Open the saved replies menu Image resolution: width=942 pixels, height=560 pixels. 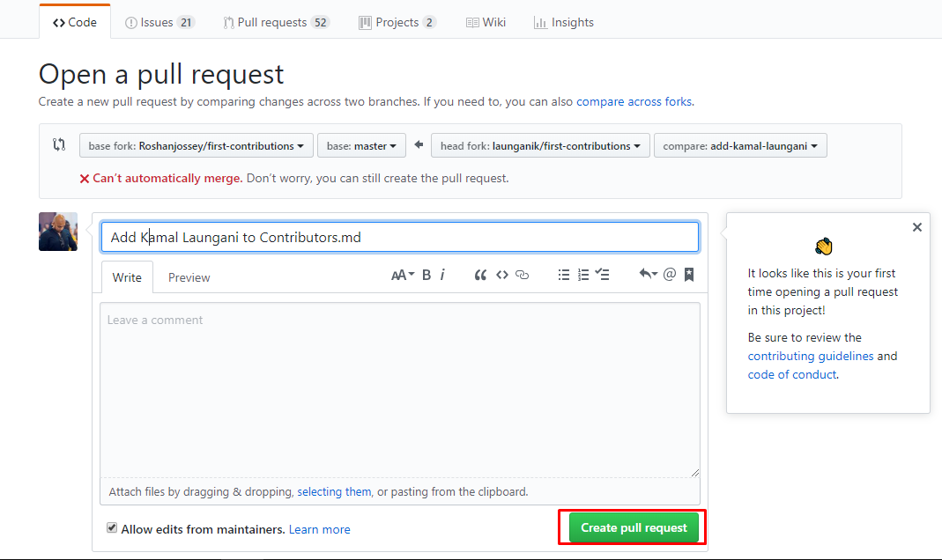point(649,275)
